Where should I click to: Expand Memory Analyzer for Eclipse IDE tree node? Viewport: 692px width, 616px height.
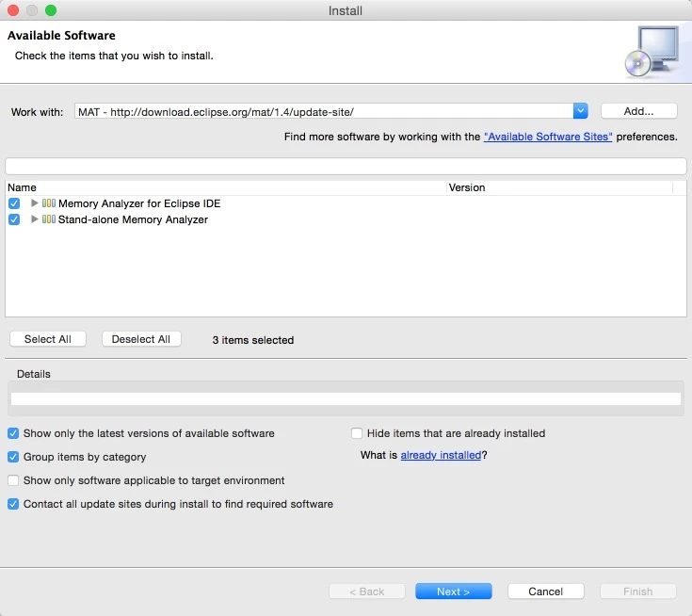pyautogui.click(x=35, y=203)
